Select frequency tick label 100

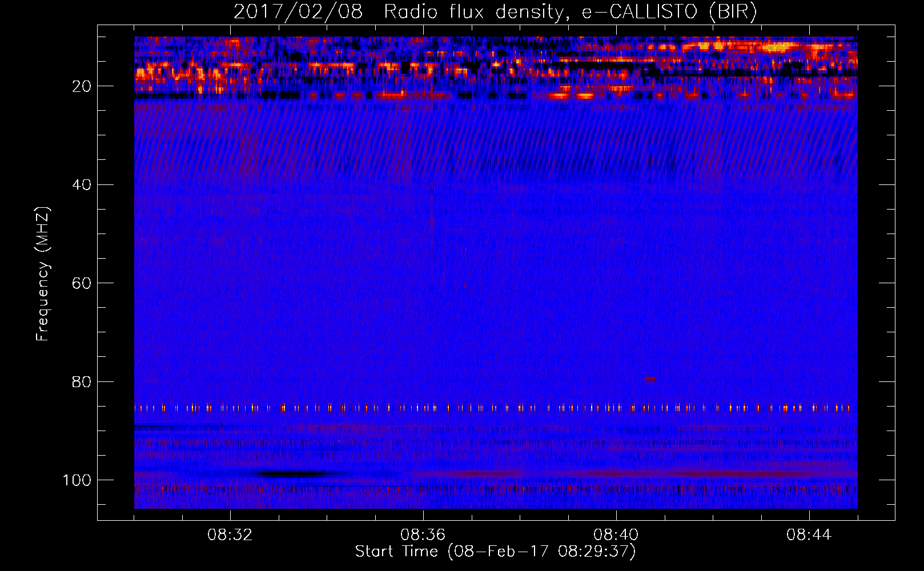[x=77, y=480]
